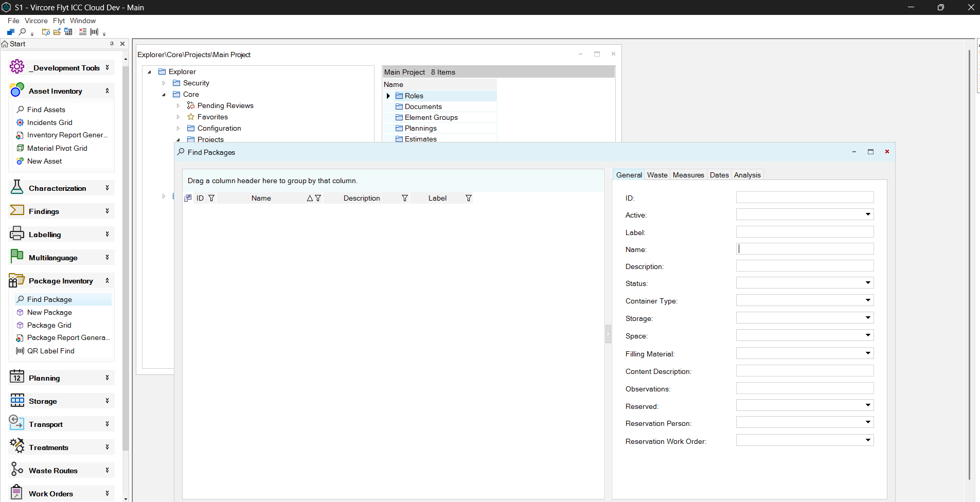This screenshot has width=980, height=502.
Task: Open the Vircore menu
Action: coord(36,21)
